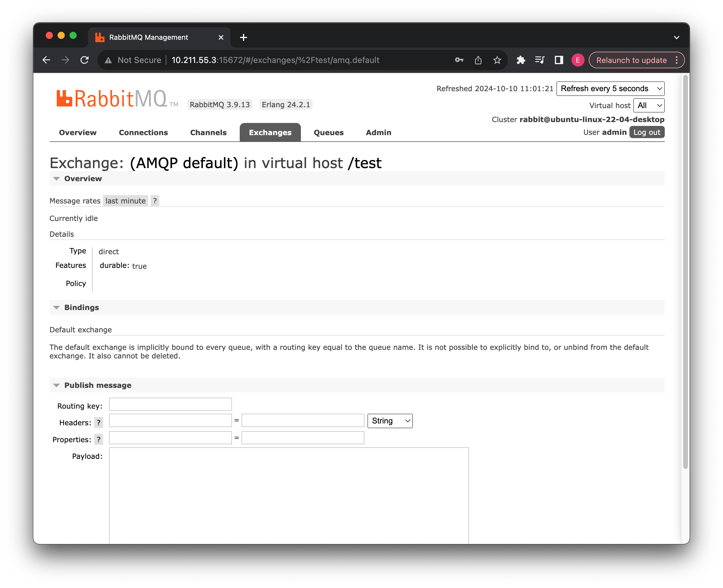Click the Properties help question mark
723x588 pixels.
98,439
